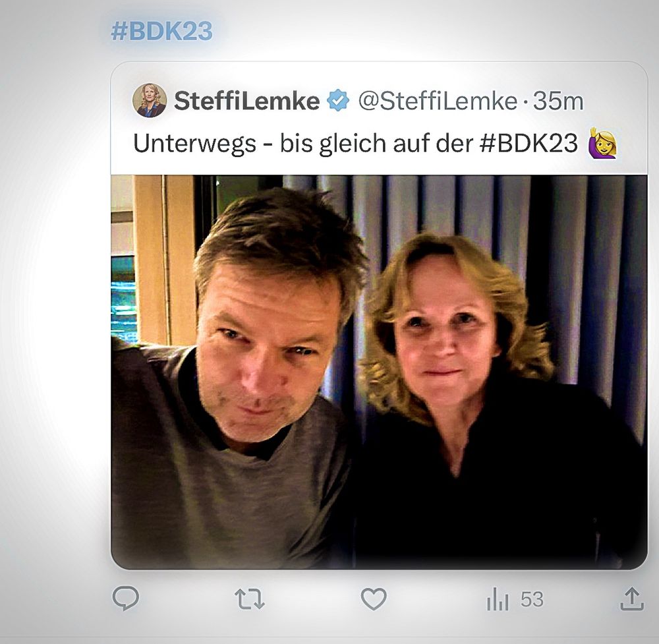Enlarge the selfie photo of two people
Image resolution: width=659 pixels, height=644 pixels.
(379, 372)
